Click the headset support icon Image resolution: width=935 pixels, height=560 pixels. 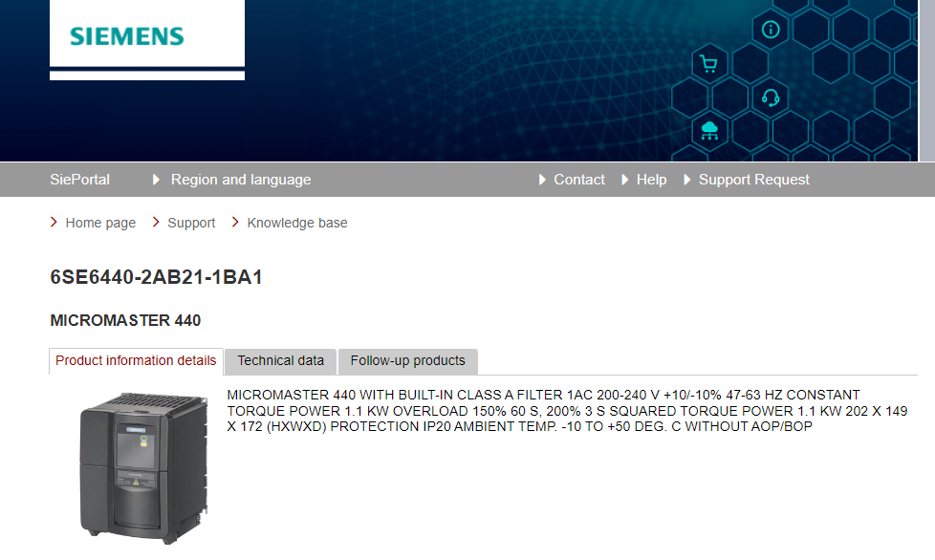[771, 97]
